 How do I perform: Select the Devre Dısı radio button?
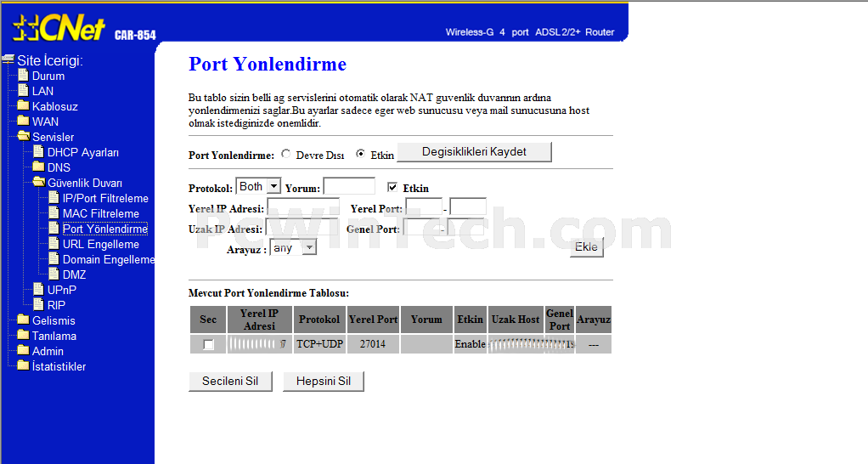coord(285,154)
